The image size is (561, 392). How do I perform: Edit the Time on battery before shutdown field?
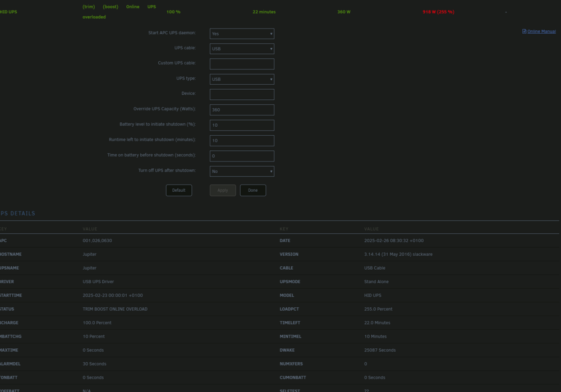[242, 156]
